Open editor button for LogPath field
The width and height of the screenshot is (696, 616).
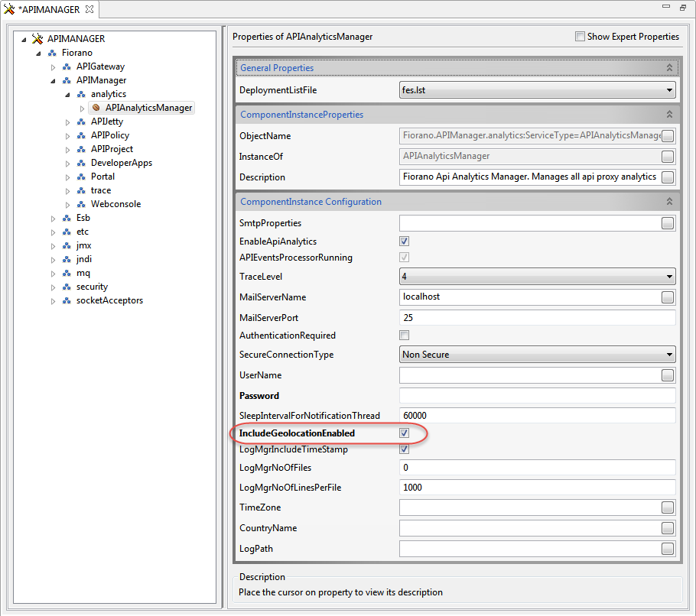668,549
